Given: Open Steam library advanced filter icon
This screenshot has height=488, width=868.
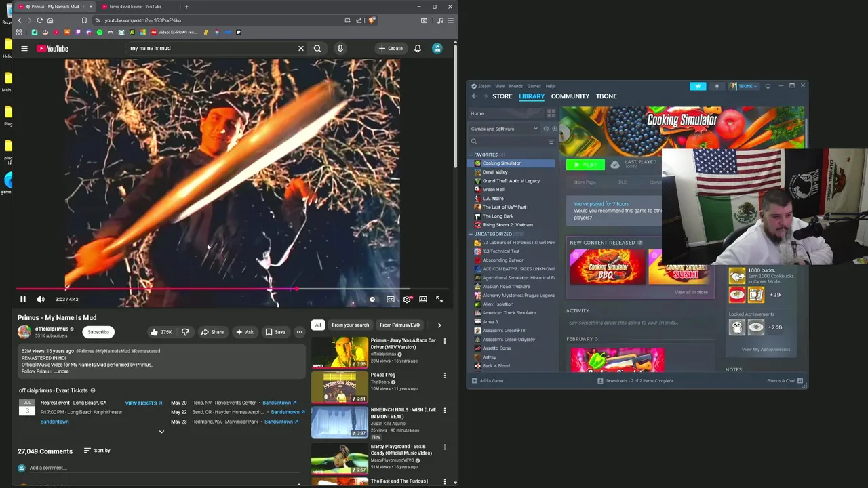Looking at the screenshot, I should coord(551,142).
